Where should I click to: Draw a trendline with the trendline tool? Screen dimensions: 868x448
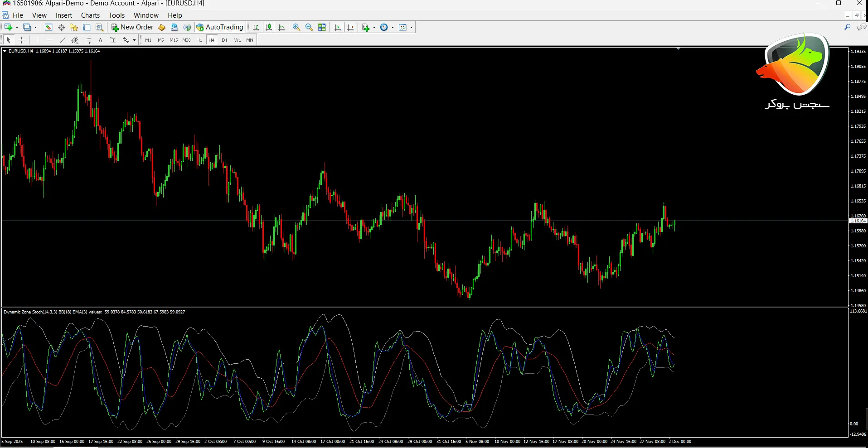point(63,40)
